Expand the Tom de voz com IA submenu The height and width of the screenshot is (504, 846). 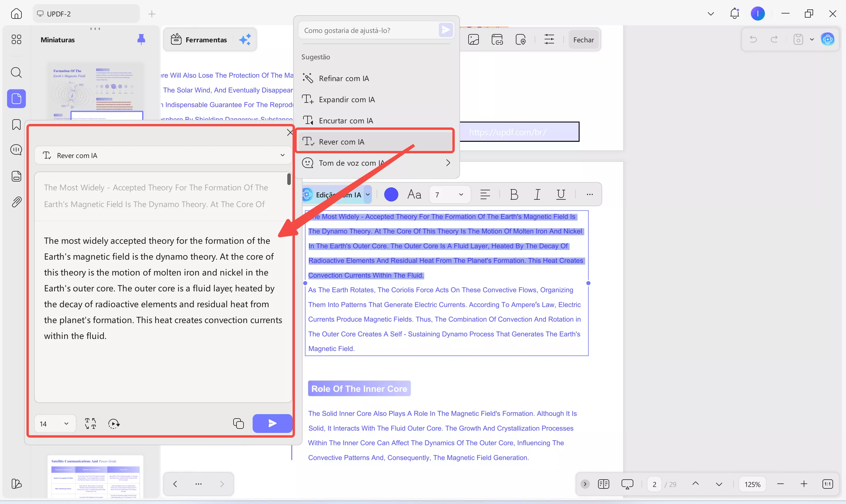[x=448, y=163]
